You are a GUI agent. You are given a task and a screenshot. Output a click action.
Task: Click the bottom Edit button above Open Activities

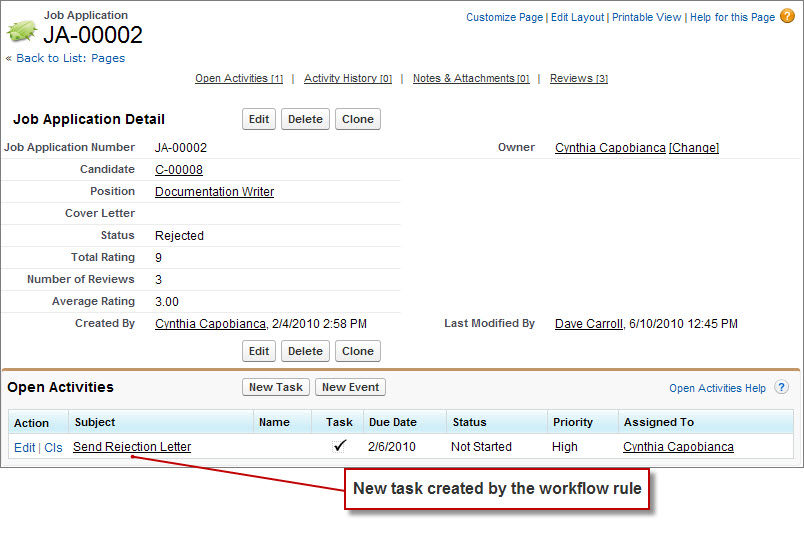pyautogui.click(x=259, y=351)
